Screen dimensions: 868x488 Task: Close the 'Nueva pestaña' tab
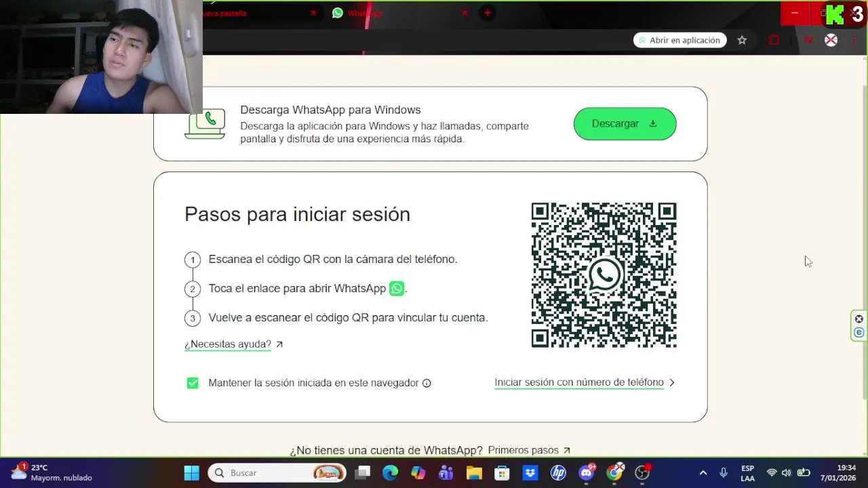pos(313,13)
